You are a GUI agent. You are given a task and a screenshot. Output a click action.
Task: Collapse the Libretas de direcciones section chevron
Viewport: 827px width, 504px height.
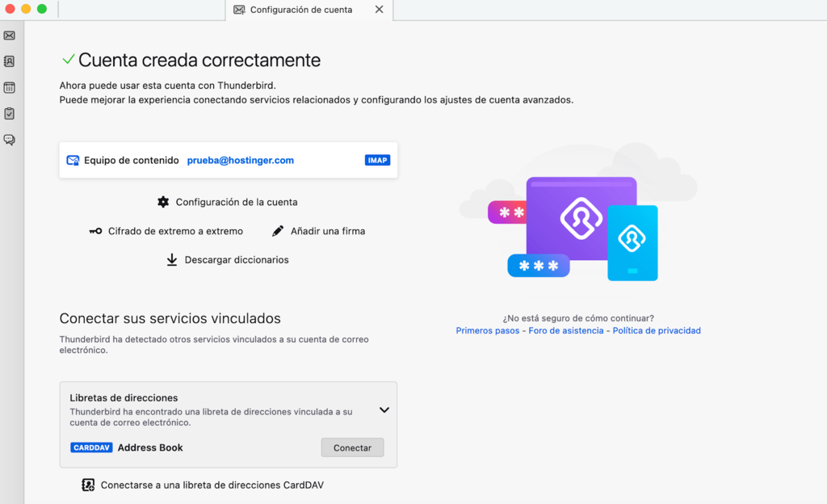coord(384,409)
